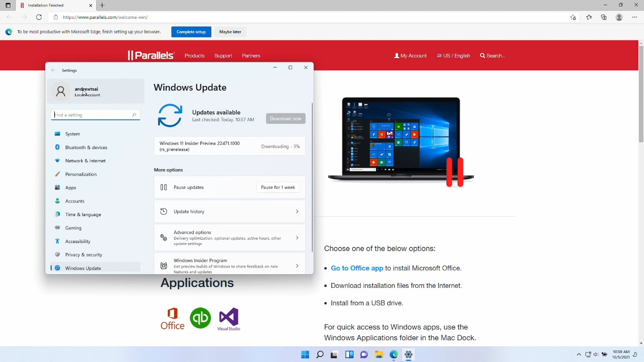Click the Office application logo
Screen dimensions: 644x362
pos(172,319)
